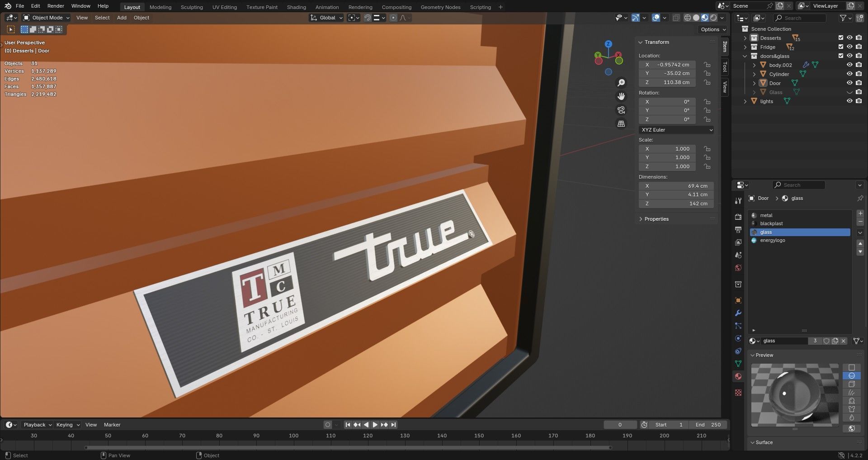Open the Object Mode dropdown

pos(47,18)
